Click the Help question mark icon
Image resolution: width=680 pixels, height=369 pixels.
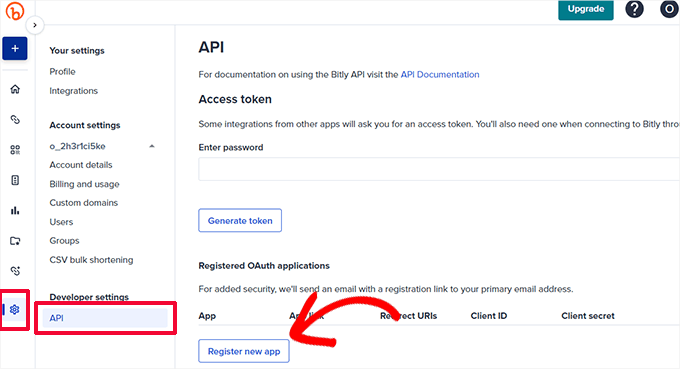634,9
